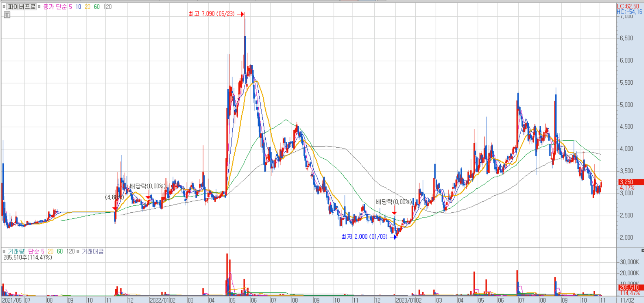644x303 pixels.
Task: Click the red 3,250 current price tag
Action: [x=631, y=182]
